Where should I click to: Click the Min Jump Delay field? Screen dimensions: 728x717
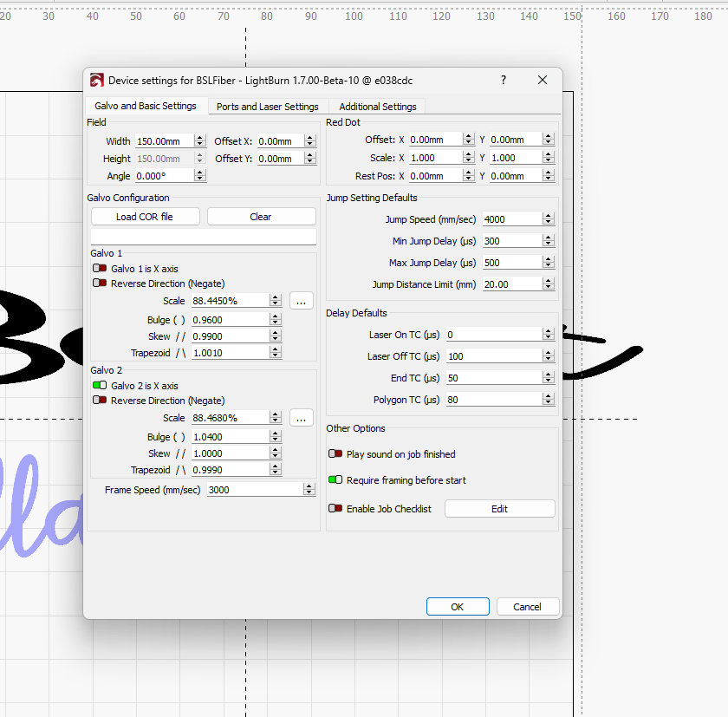click(512, 241)
